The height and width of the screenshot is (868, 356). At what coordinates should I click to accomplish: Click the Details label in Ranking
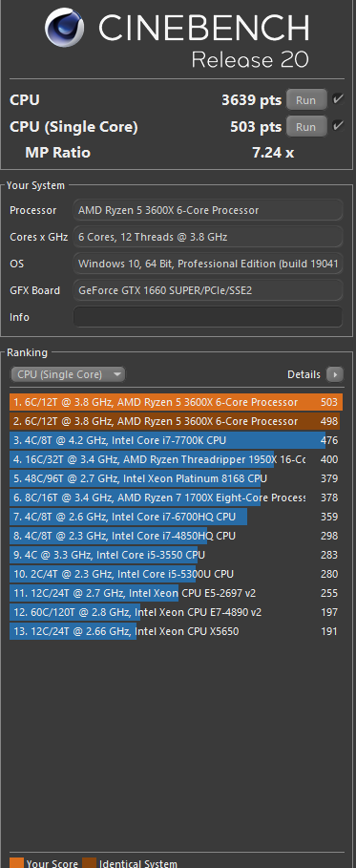304,374
